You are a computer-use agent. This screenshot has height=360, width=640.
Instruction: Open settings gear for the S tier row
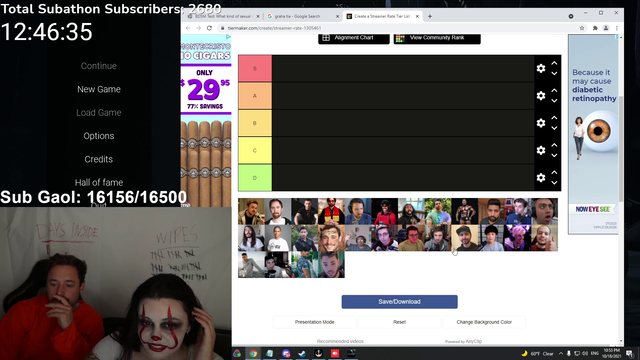(x=541, y=68)
